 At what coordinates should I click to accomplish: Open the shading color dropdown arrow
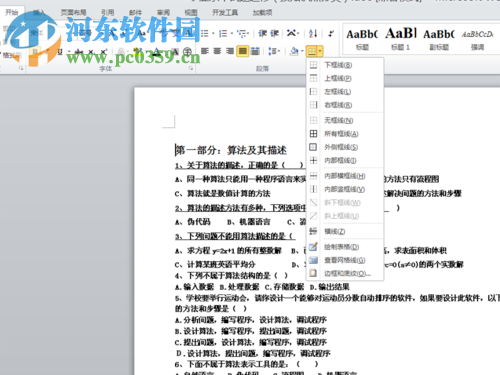click(302, 51)
